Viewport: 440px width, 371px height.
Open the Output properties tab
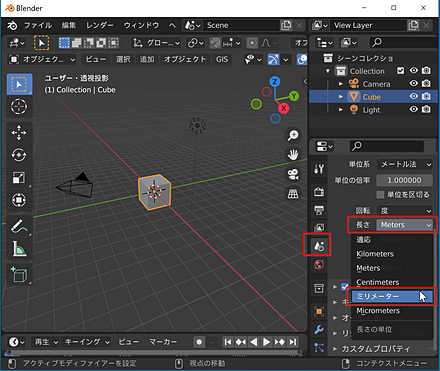click(319, 210)
